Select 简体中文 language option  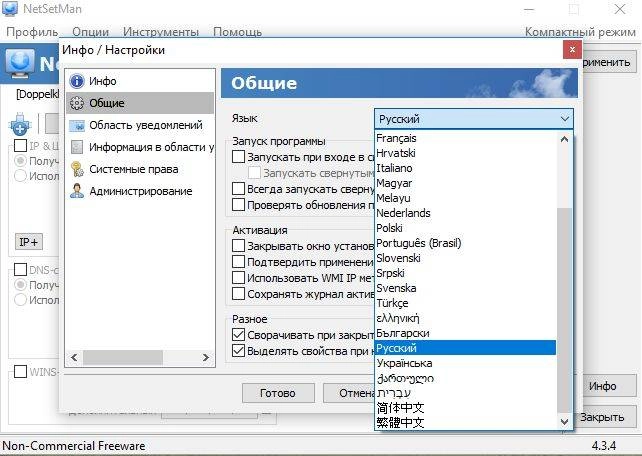[466, 408]
